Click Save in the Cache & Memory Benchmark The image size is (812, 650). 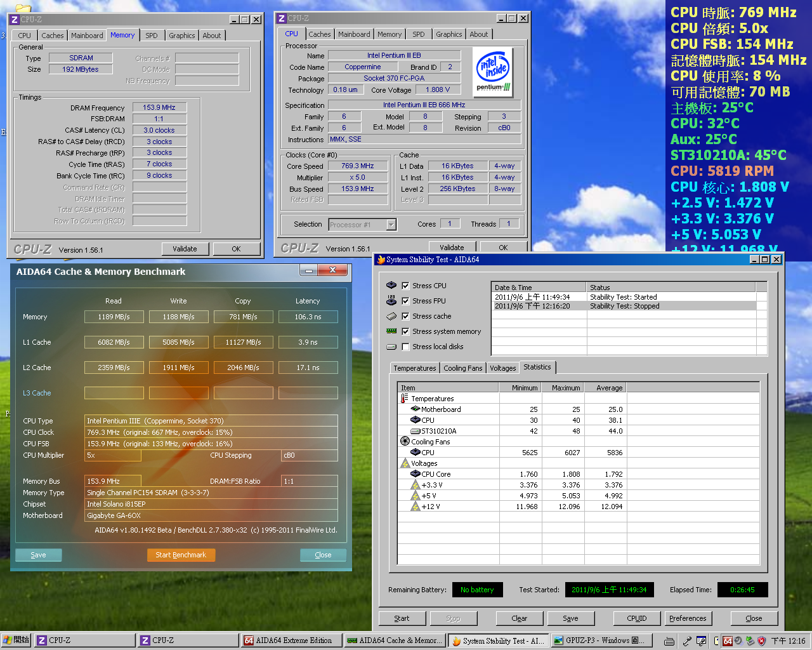(39, 555)
